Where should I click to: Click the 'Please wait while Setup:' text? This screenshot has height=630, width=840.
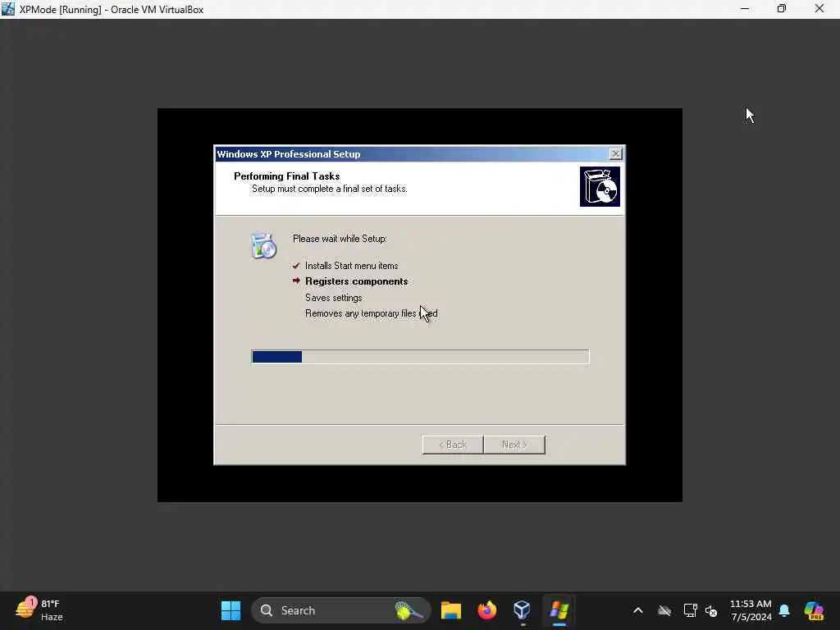(340, 239)
